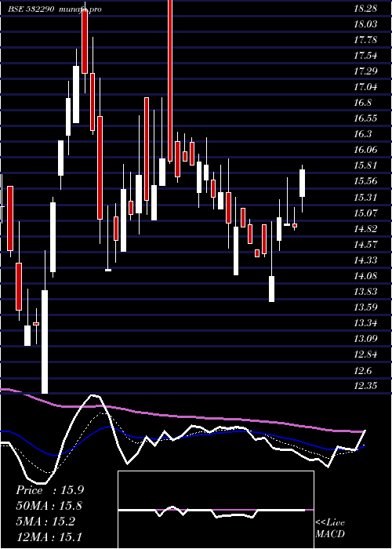Image resolution: width=392 pixels, height=549 pixels.
Task: Click the 15.81 price level label
Action: tap(365, 165)
